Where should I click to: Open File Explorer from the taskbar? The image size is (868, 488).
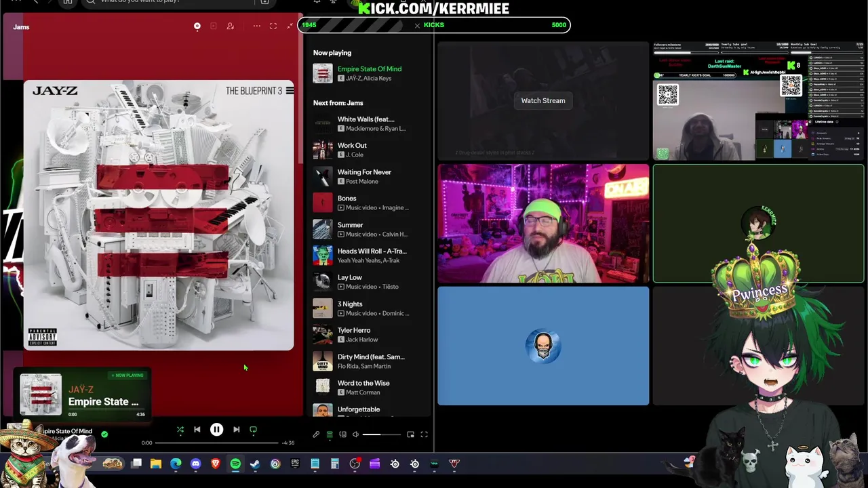pyautogui.click(x=156, y=464)
